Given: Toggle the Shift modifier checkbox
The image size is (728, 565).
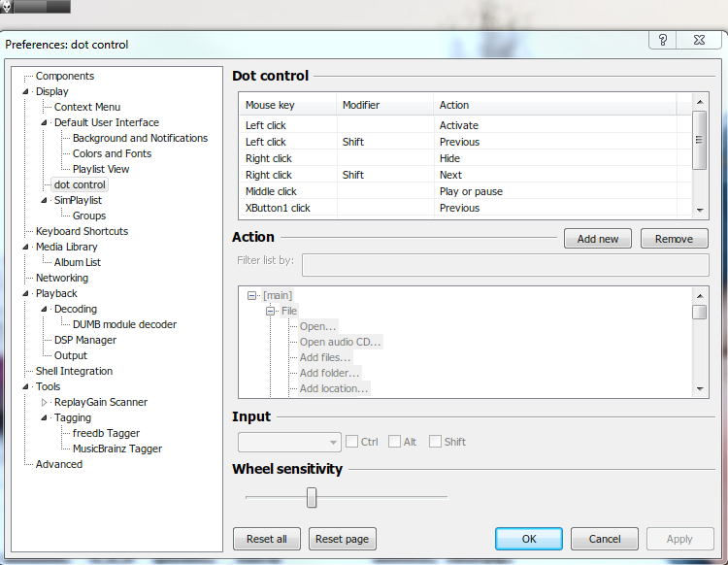Looking at the screenshot, I should [x=435, y=442].
